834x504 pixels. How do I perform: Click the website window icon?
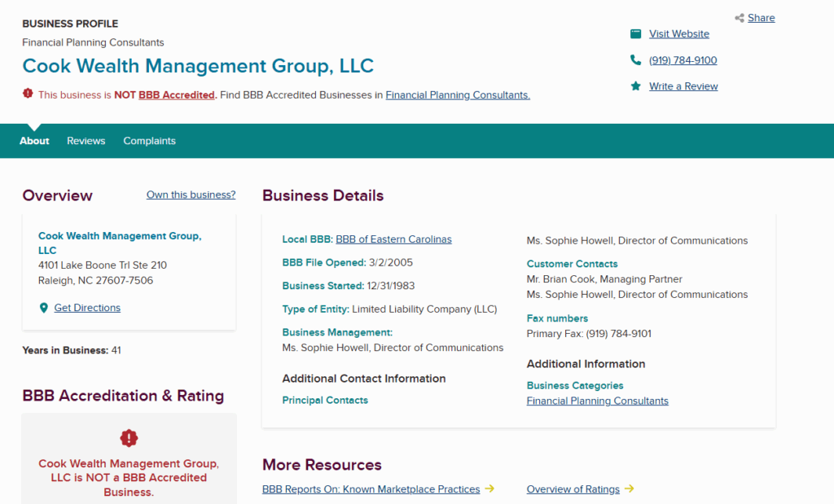tap(635, 34)
